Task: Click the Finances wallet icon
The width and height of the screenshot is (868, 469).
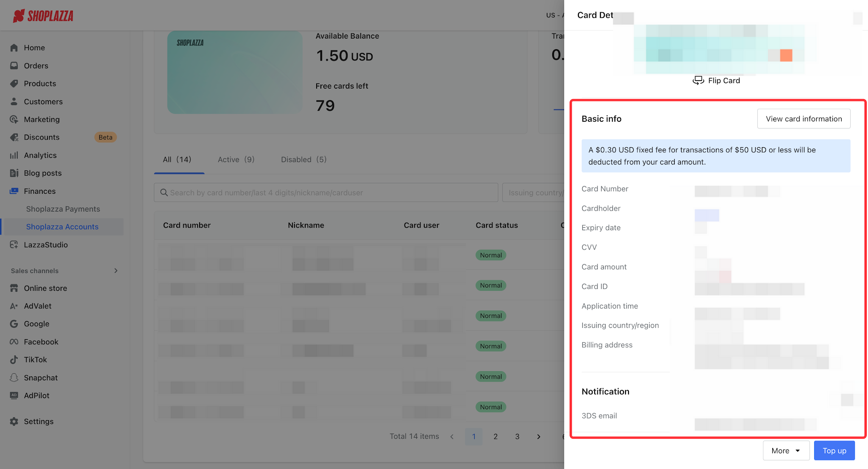Action: point(14,191)
